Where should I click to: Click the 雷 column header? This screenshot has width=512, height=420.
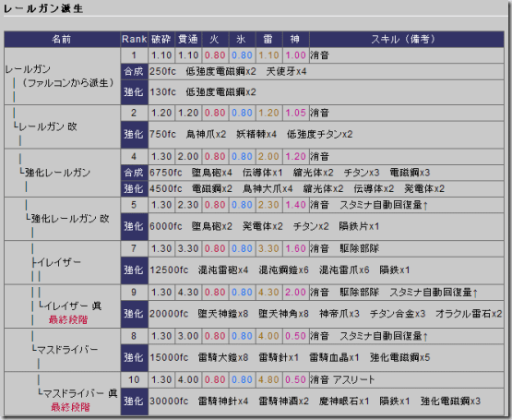click(268, 39)
